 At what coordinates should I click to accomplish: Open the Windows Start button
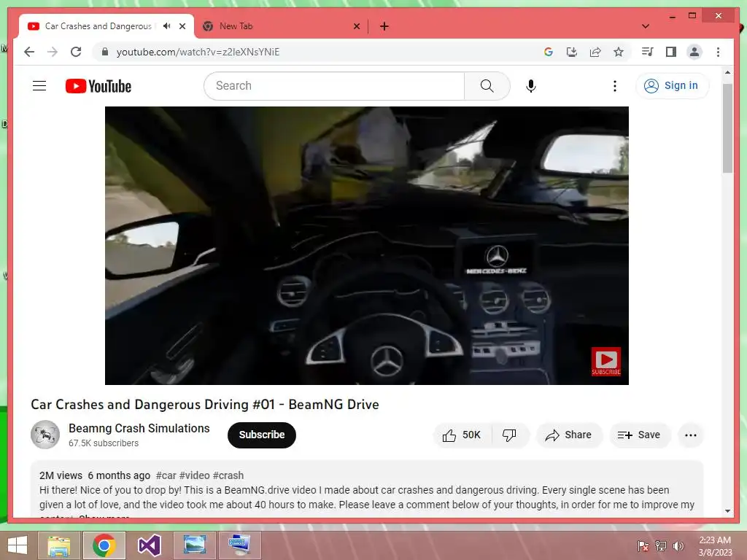coord(18,545)
